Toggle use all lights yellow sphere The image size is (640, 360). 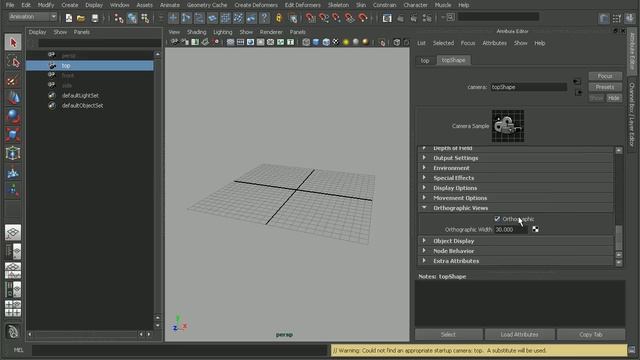[346, 42]
